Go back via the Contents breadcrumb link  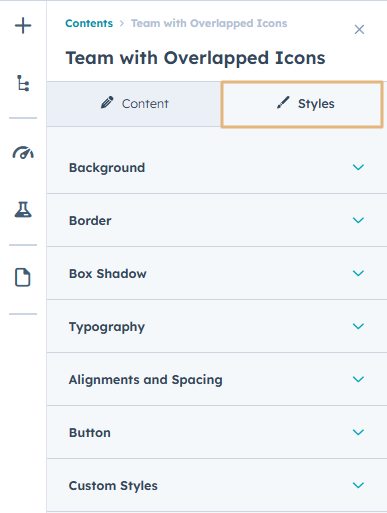coord(89,23)
